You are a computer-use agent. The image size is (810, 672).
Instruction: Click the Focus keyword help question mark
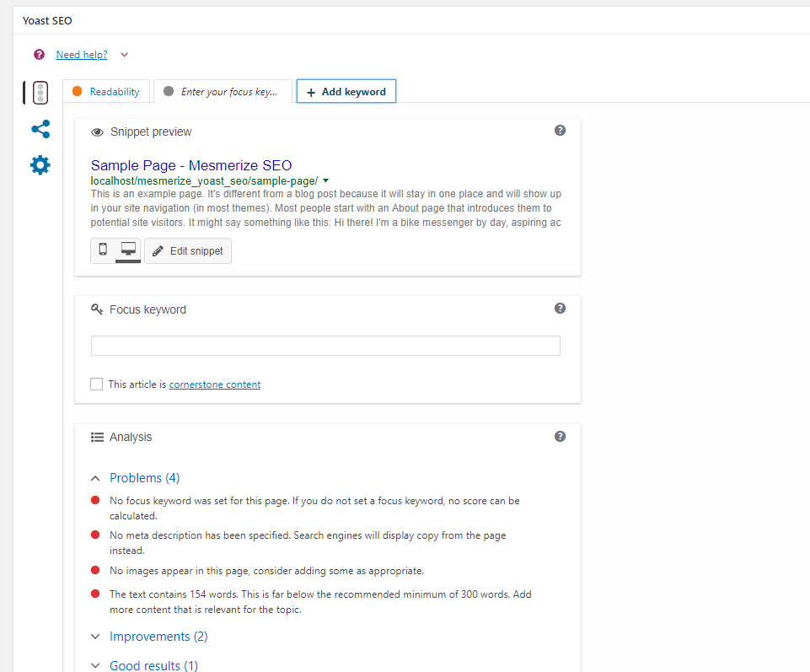(x=560, y=309)
